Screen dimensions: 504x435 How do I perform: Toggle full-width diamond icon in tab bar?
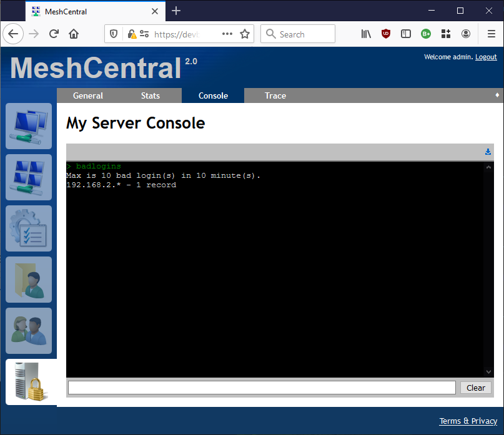coord(497,95)
